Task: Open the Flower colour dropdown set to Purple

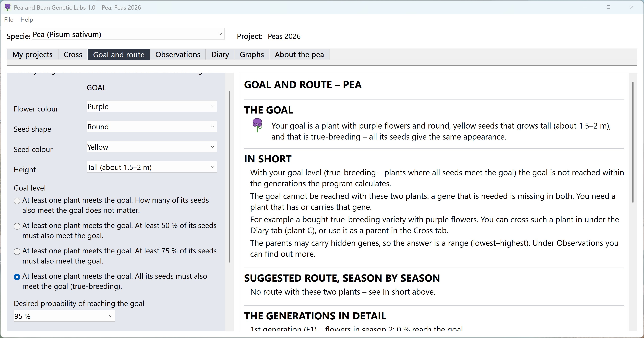Action: [151, 106]
